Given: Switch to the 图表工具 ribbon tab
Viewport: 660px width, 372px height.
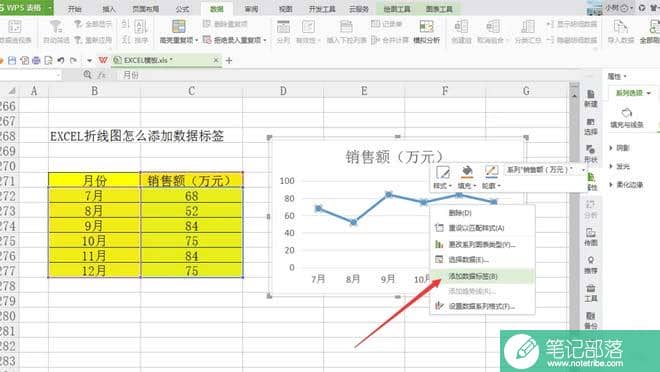Looking at the screenshot, I should [439, 9].
